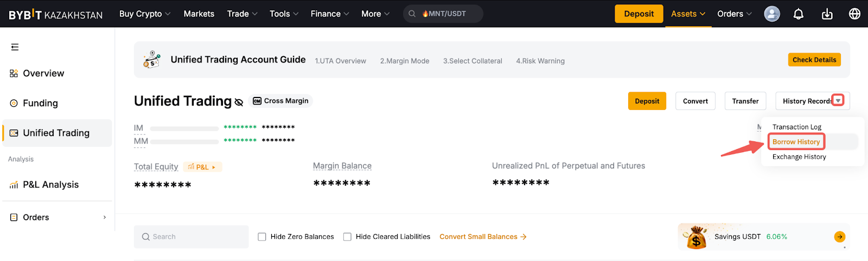Check Hide Cleared Liabilities box
Image resolution: width=868 pixels, height=261 pixels.
click(x=347, y=237)
